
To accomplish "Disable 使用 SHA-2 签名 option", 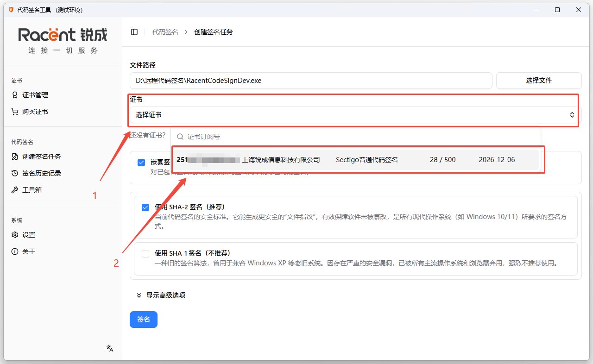I will coord(145,207).
